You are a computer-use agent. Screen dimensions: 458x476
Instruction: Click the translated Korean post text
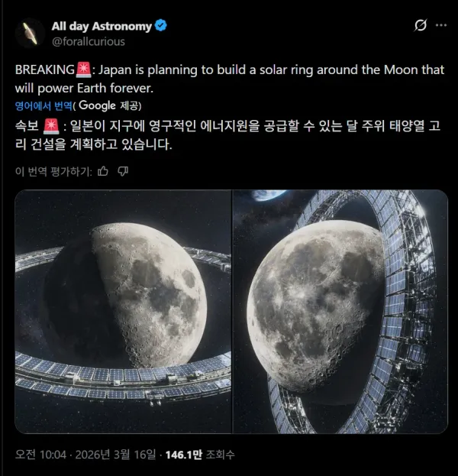coord(227,135)
